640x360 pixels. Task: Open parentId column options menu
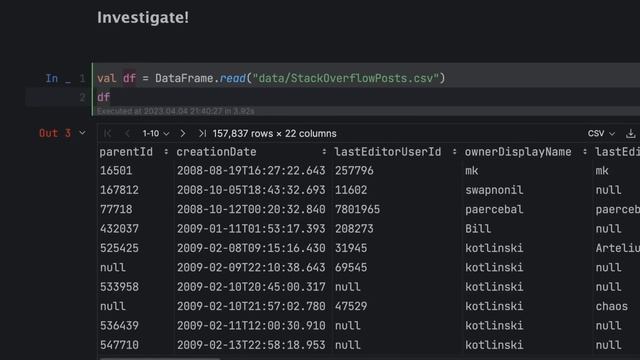pyautogui.click(x=166, y=152)
